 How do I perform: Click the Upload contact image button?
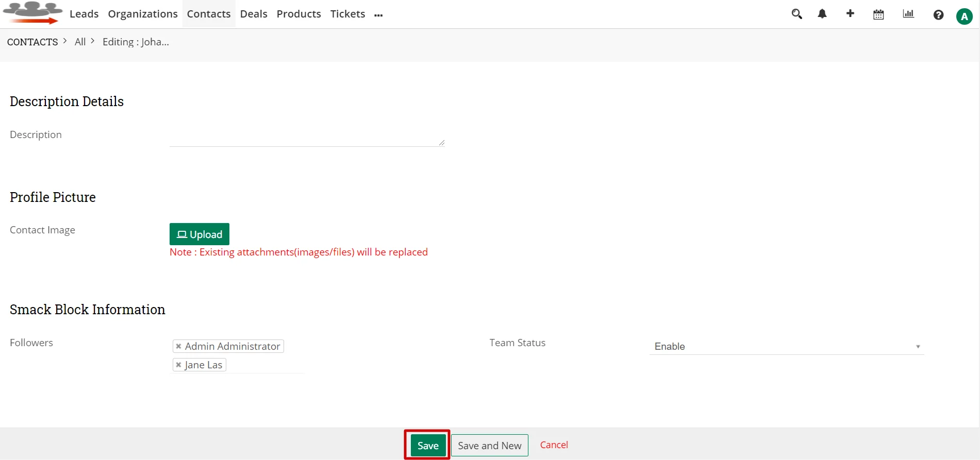coord(200,234)
